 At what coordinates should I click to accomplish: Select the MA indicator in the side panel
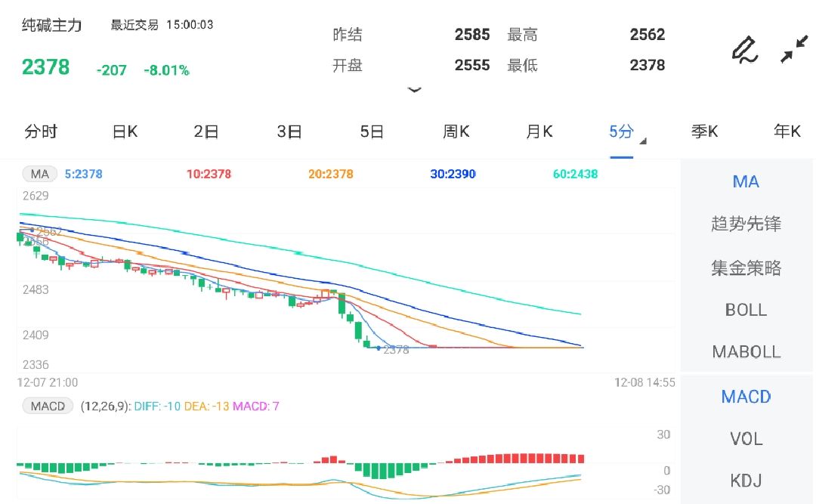coord(746,181)
